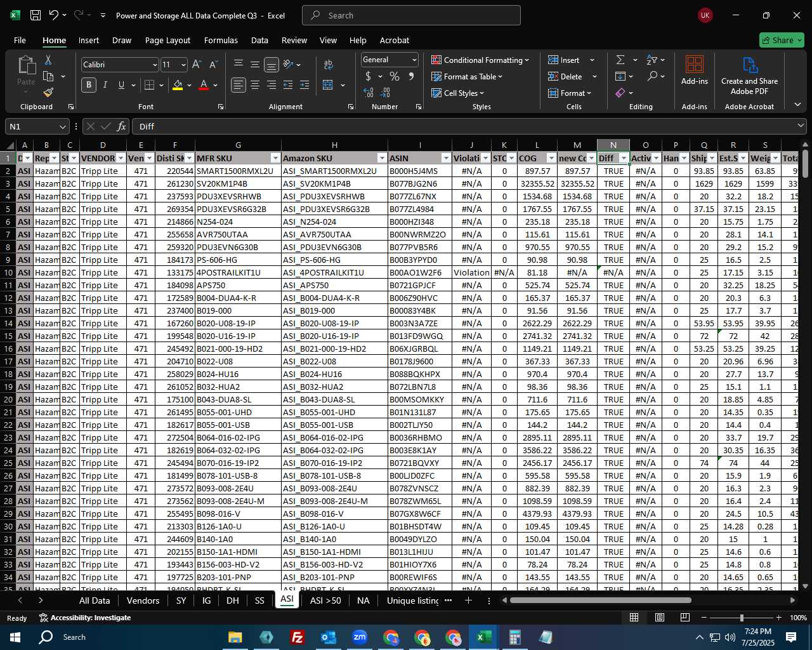Open the Data ribbon tab

tap(259, 40)
